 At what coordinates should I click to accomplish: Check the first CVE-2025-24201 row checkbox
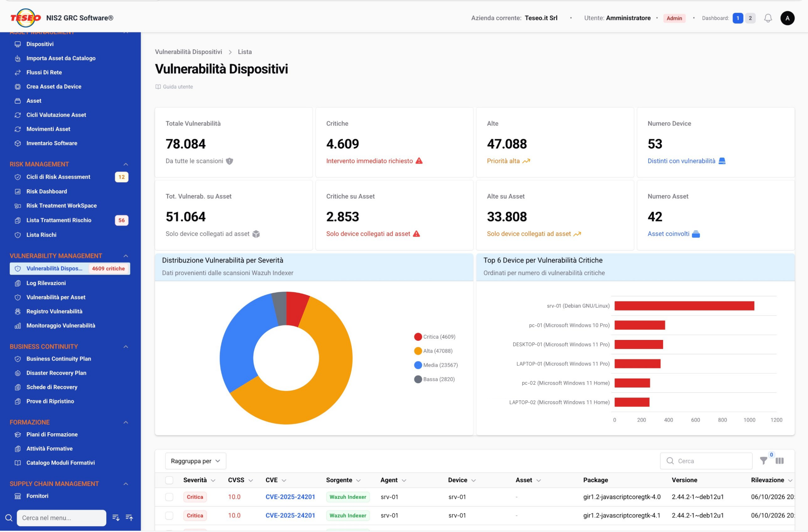coord(169,497)
